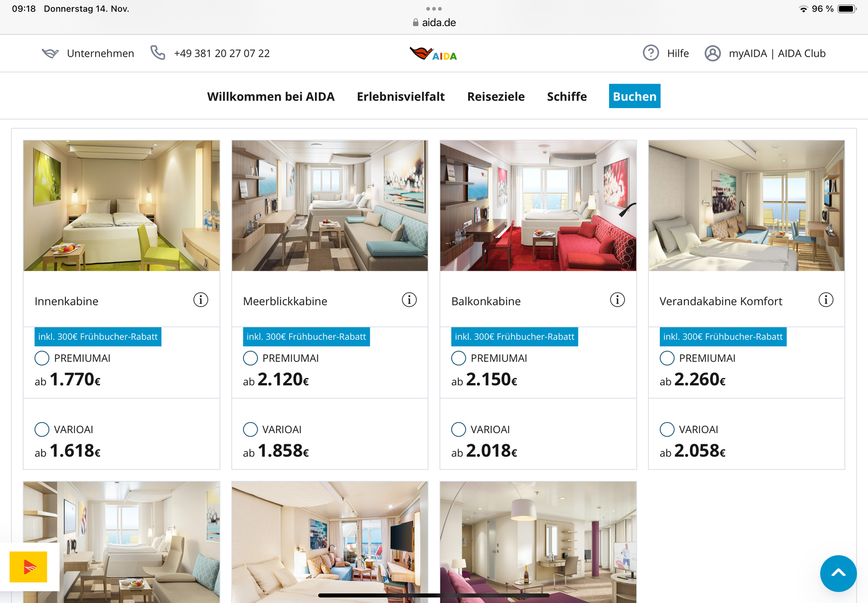Viewport: 868px width, 603px height.
Task: Select PREMIUMAI for Innenkabine
Action: [42, 358]
